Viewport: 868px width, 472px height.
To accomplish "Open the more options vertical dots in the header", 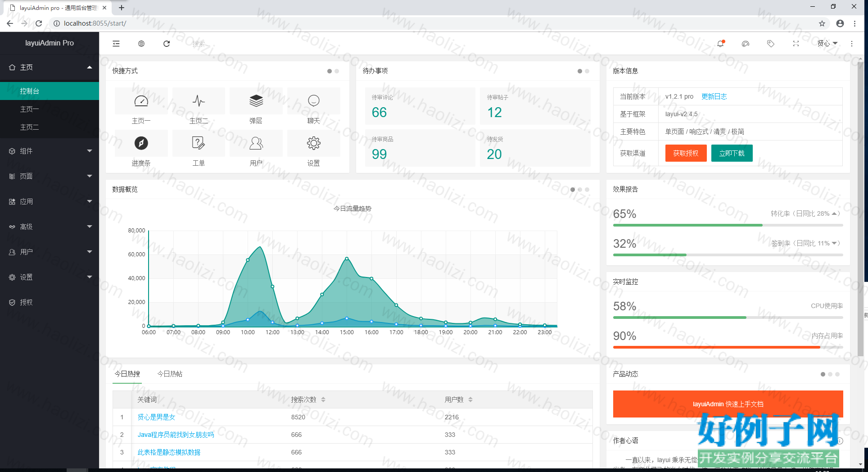I will [x=851, y=44].
